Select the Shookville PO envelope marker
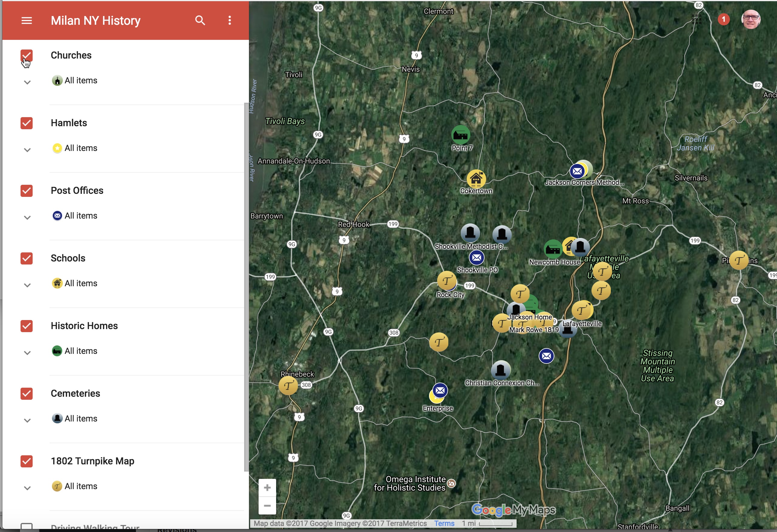The image size is (777, 532). point(476,258)
